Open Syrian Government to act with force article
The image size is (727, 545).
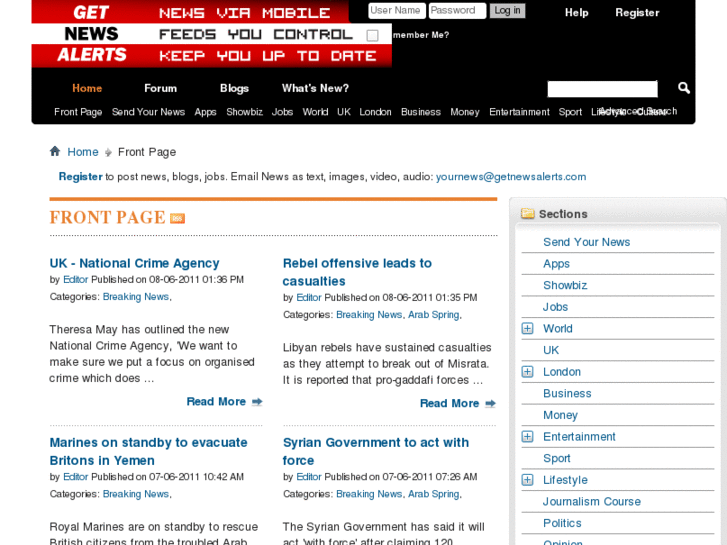(x=376, y=451)
